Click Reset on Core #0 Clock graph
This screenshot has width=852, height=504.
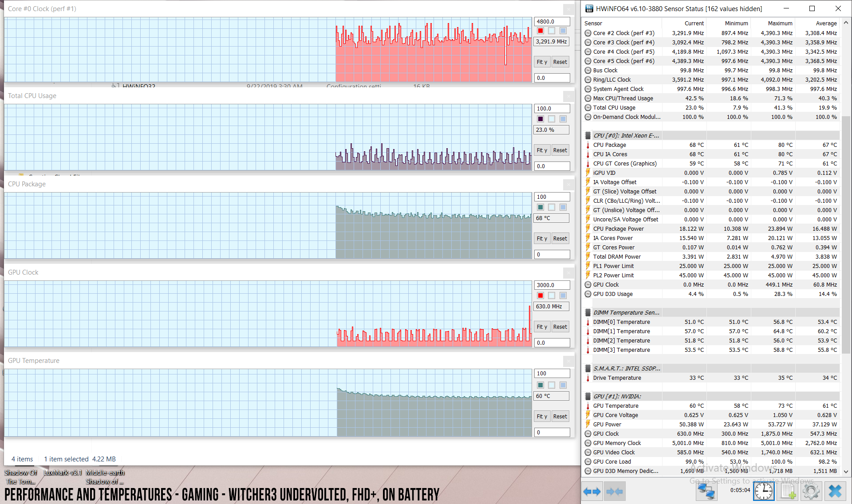[560, 62]
